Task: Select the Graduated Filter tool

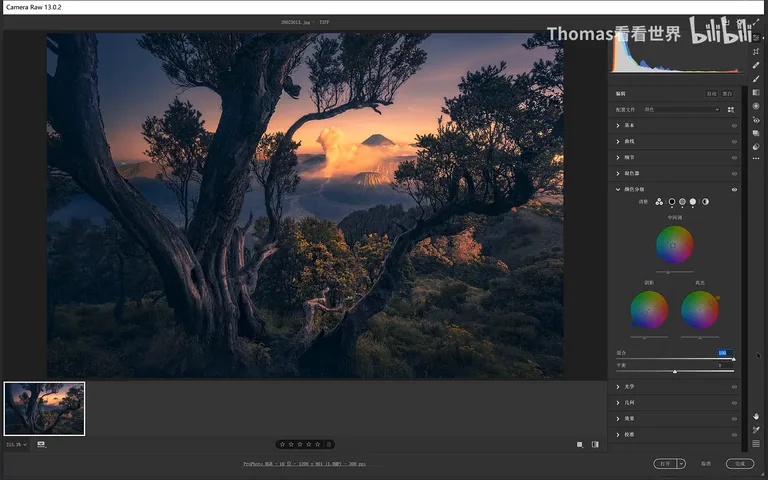Action: click(x=756, y=92)
